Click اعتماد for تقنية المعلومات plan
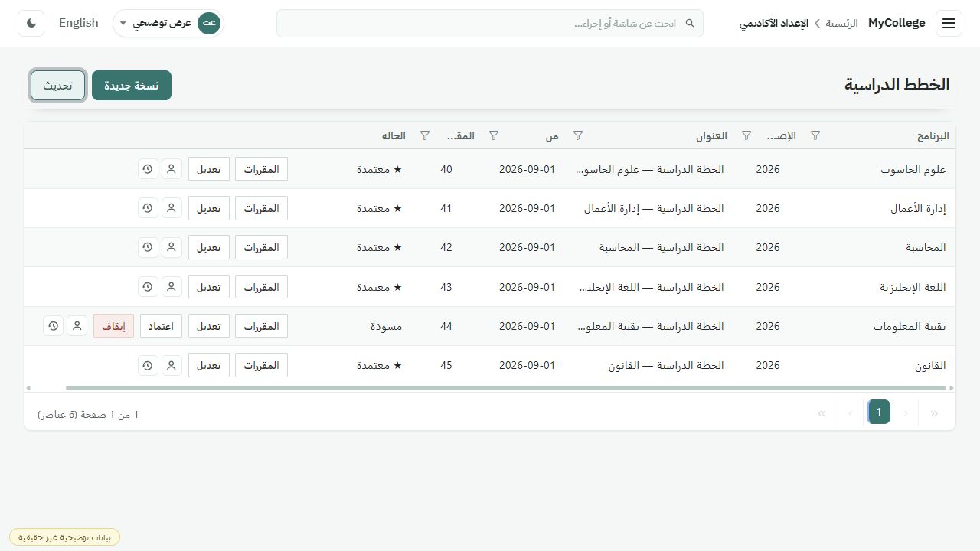Viewport: 980px width, 551px height. point(161,326)
